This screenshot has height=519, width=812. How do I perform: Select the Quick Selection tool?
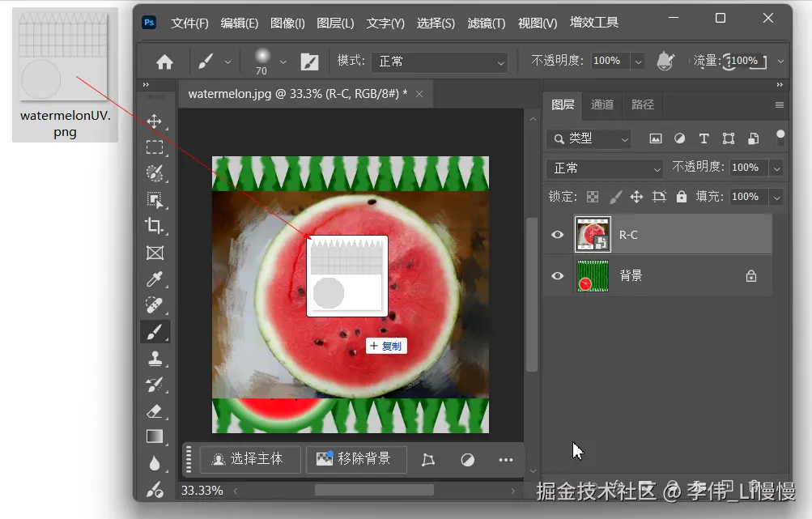[155, 173]
